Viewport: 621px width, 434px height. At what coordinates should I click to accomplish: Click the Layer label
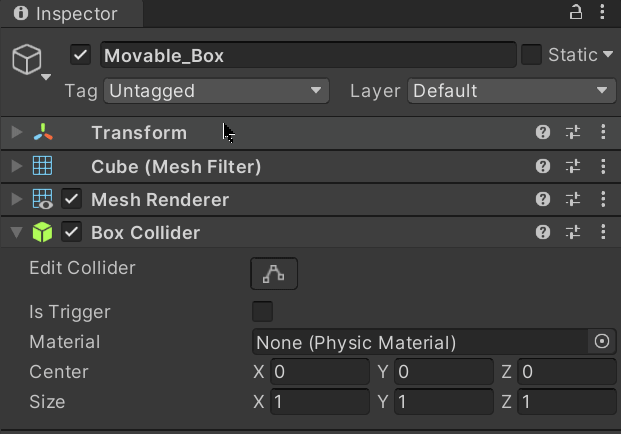coord(375,91)
